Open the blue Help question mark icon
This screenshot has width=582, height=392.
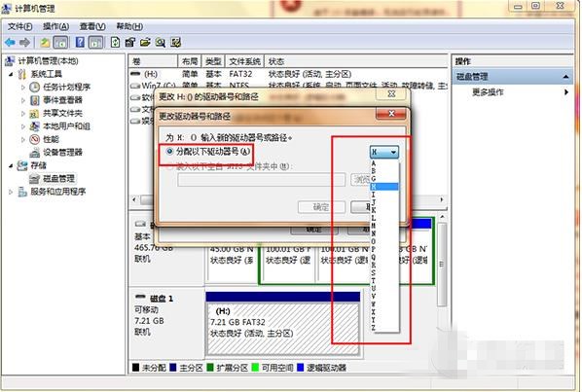80,42
